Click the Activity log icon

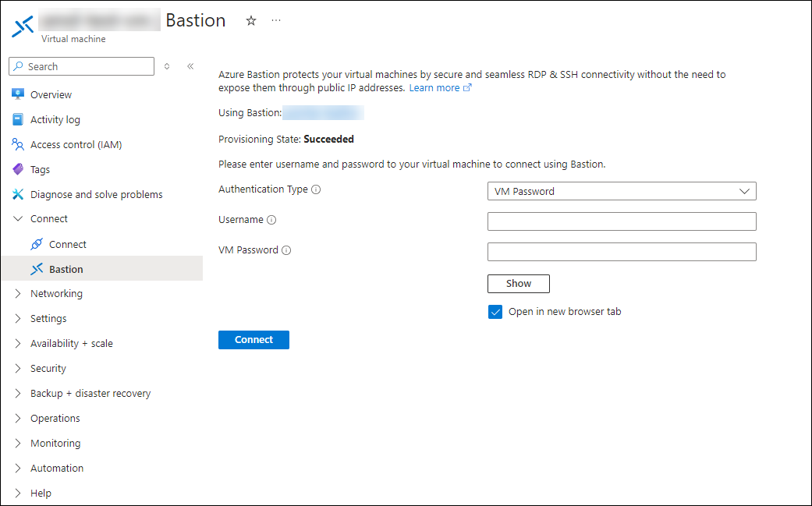(x=18, y=119)
